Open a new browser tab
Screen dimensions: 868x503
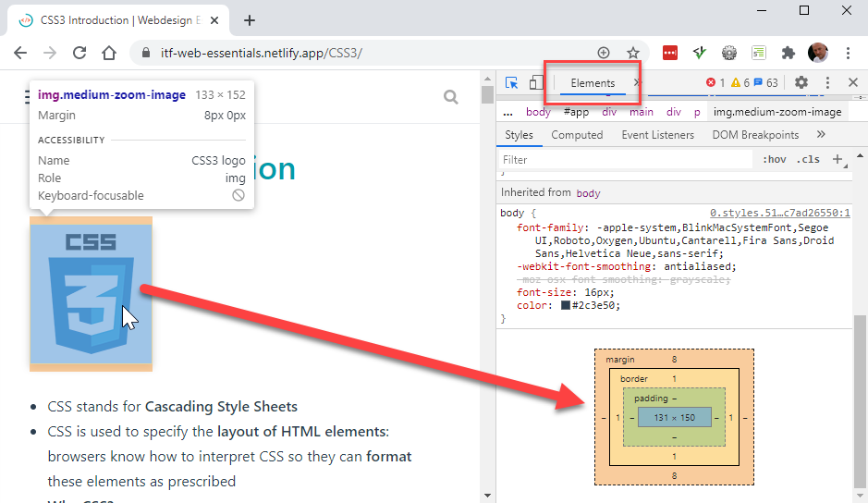[x=249, y=20]
